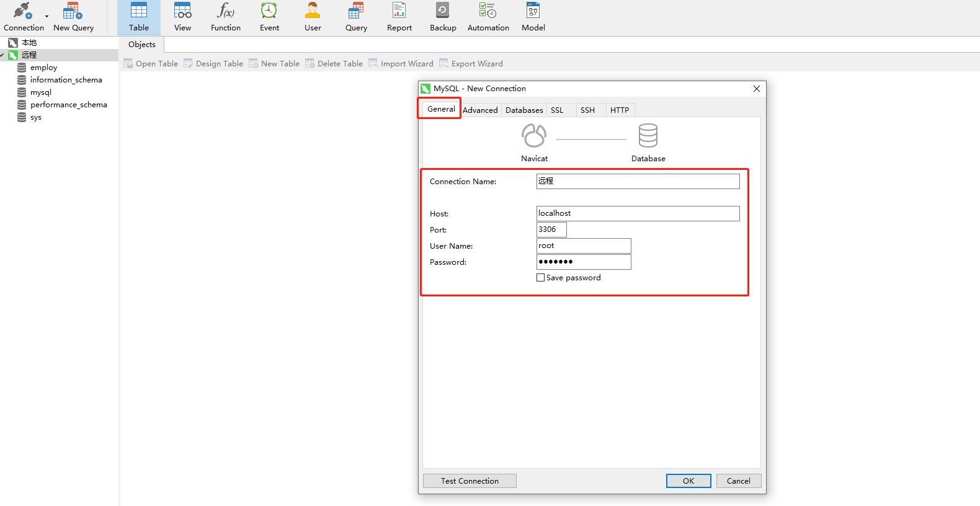Image resolution: width=980 pixels, height=506 pixels.
Task: Click Delete Table in object toolbar
Action: pos(334,64)
